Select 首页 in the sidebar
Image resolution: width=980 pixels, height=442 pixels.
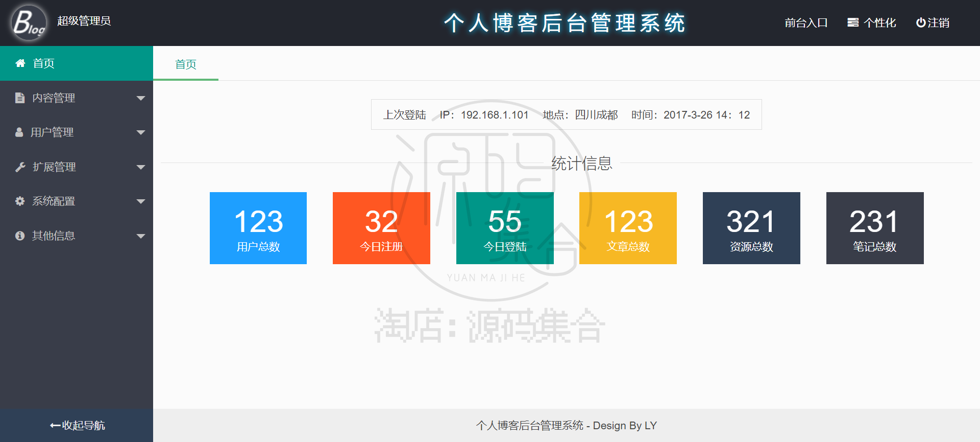(77, 63)
